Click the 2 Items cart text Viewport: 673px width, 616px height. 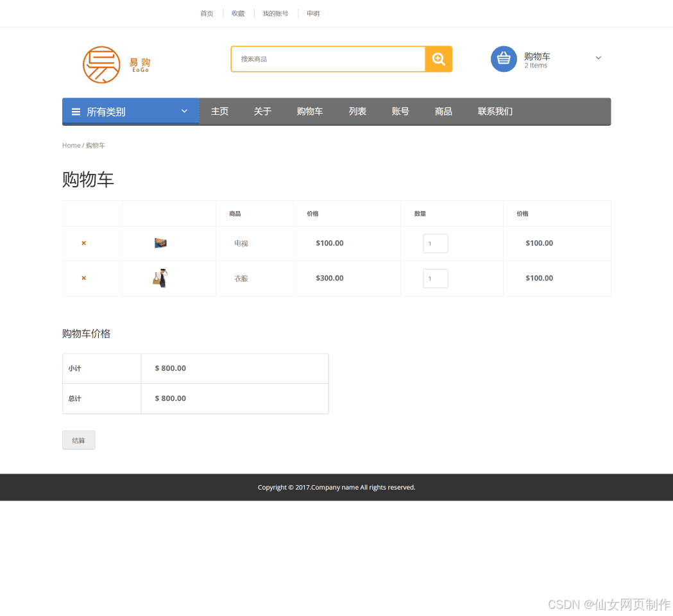coord(536,65)
